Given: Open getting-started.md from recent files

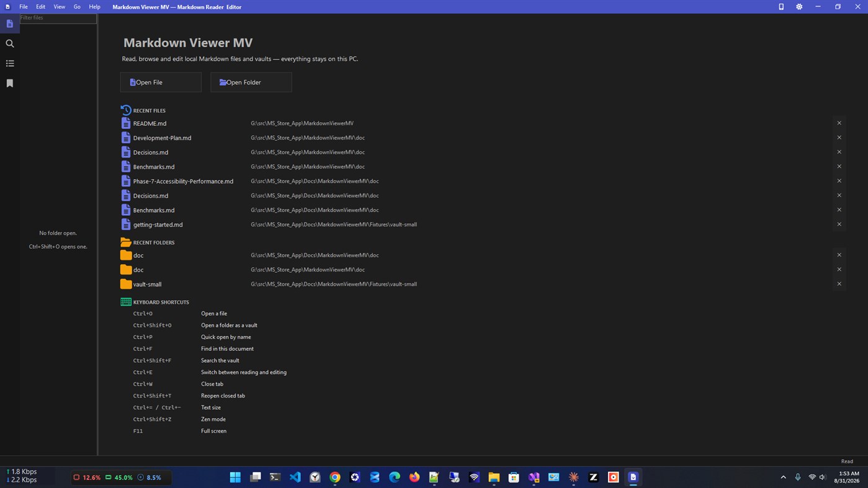Looking at the screenshot, I should (158, 224).
